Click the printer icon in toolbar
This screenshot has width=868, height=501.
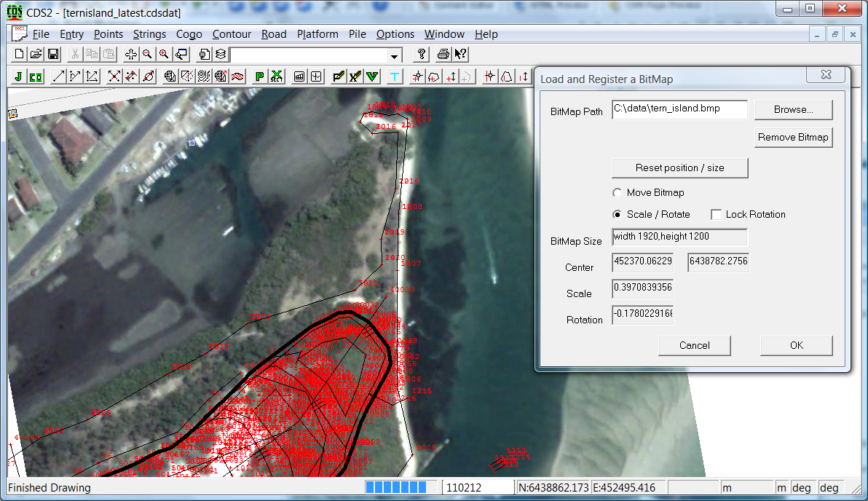443,55
